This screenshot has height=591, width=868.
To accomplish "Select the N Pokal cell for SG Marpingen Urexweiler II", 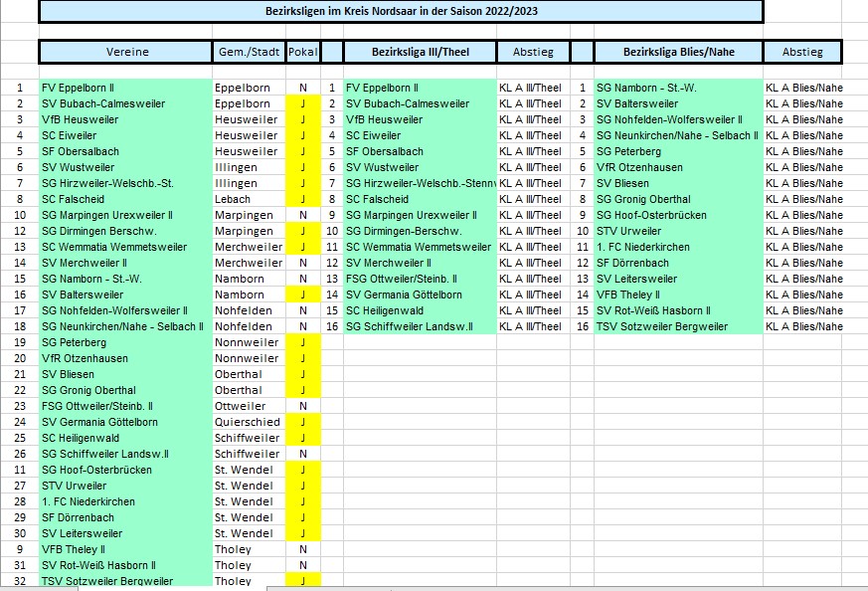I will pyautogui.click(x=303, y=215).
